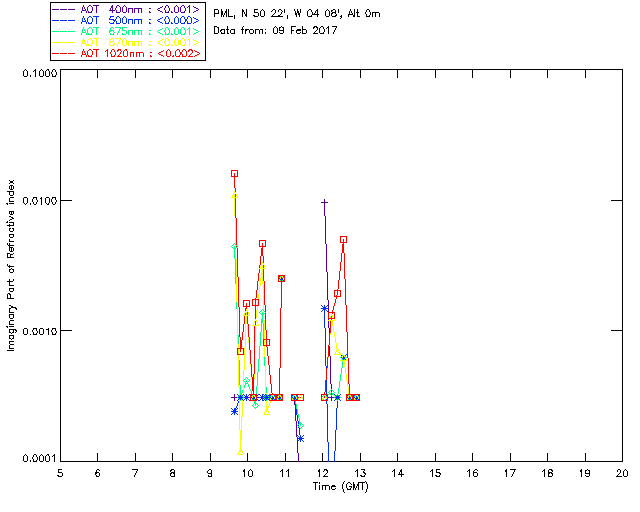This screenshot has height=512, width=640.
Task: Click the lowest yellow triangle marker near 0.0001
Action: click(241, 452)
